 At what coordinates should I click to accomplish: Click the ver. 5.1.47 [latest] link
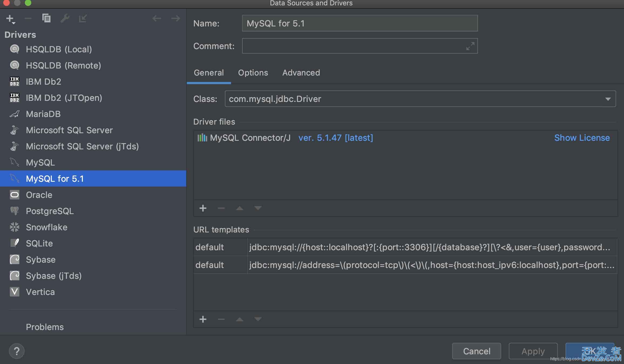tap(336, 138)
